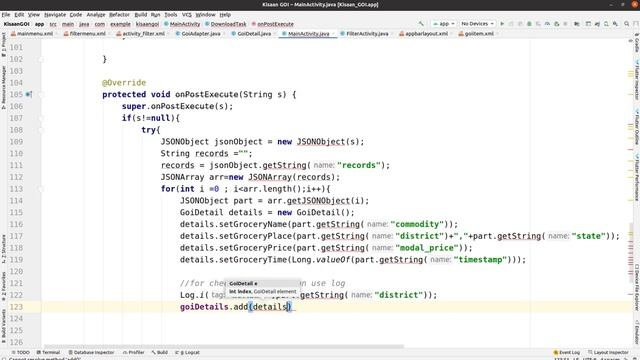Screen dimensions: 640x360
Task: Open the Layout Inspector panel
Action: 608,352
